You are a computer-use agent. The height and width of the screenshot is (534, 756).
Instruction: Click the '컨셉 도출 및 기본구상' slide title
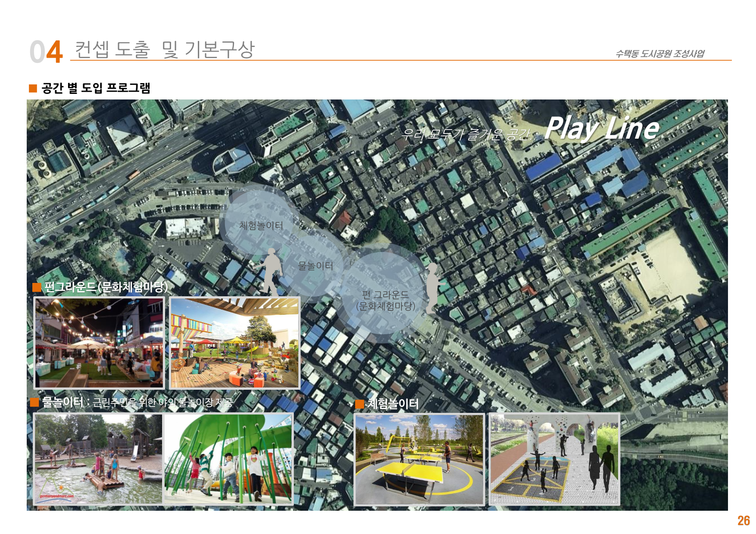click(164, 50)
